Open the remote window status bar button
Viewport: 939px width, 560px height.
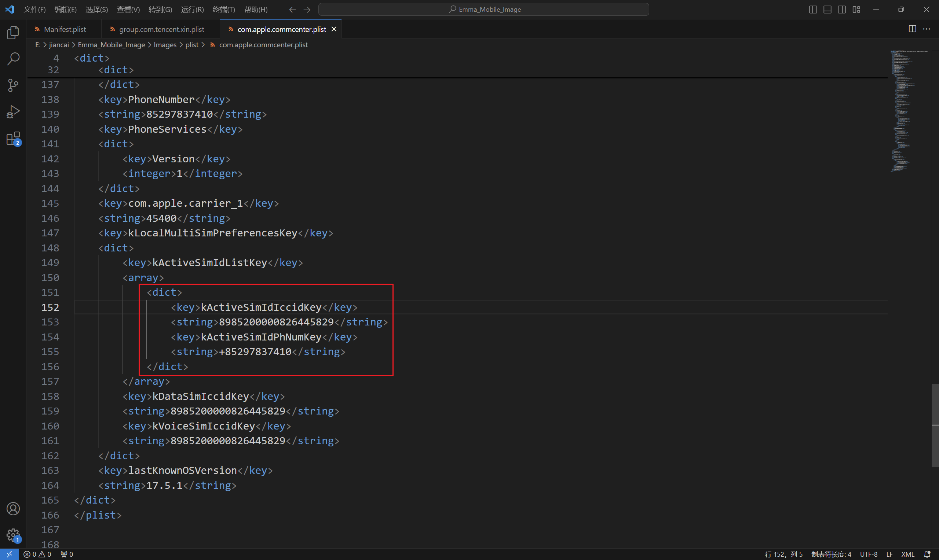coord(9,554)
